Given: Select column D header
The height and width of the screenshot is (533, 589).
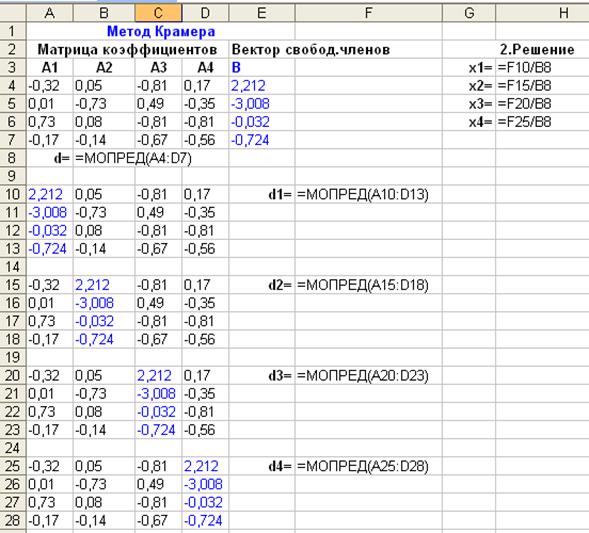Looking at the screenshot, I should tap(205, 13).
